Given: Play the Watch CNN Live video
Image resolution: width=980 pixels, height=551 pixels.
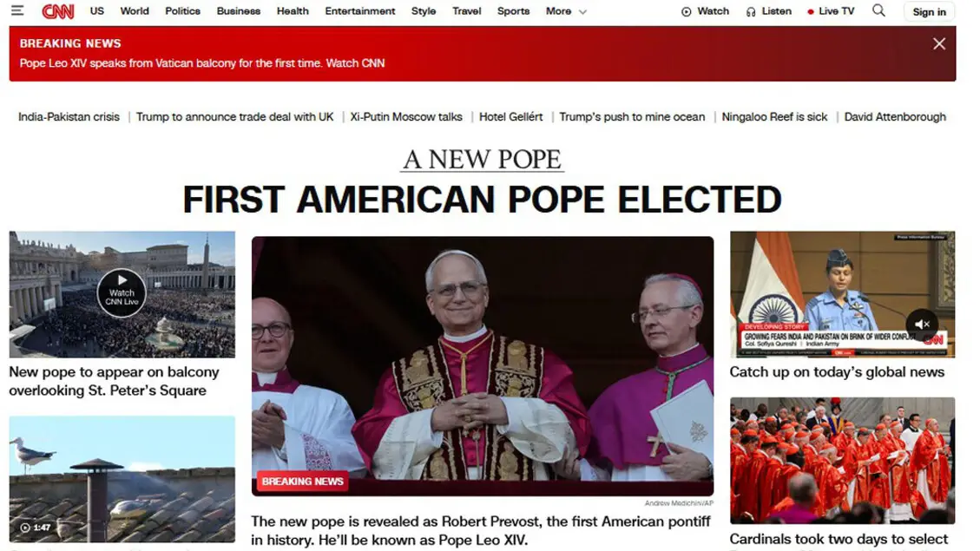Looking at the screenshot, I should click(122, 293).
